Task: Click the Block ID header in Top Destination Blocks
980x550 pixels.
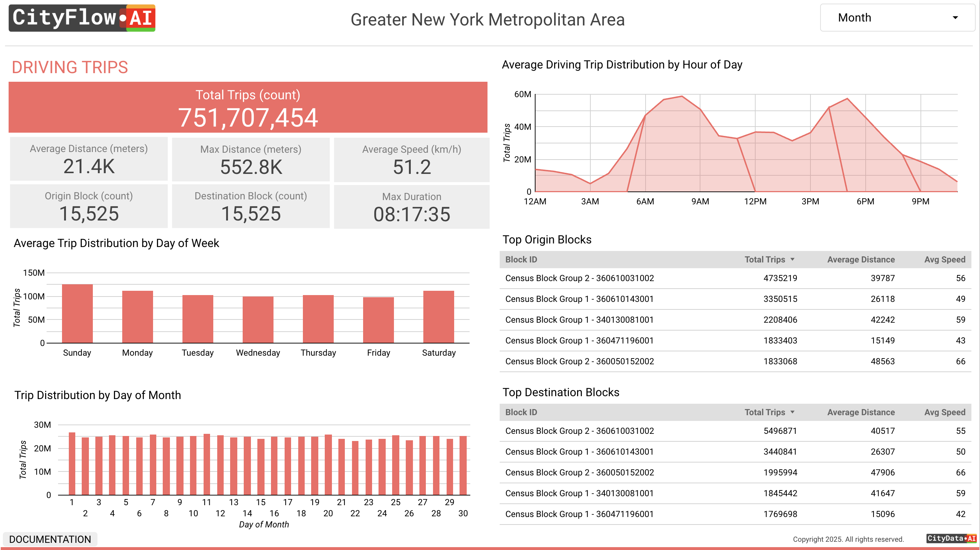Action: pos(521,412)
